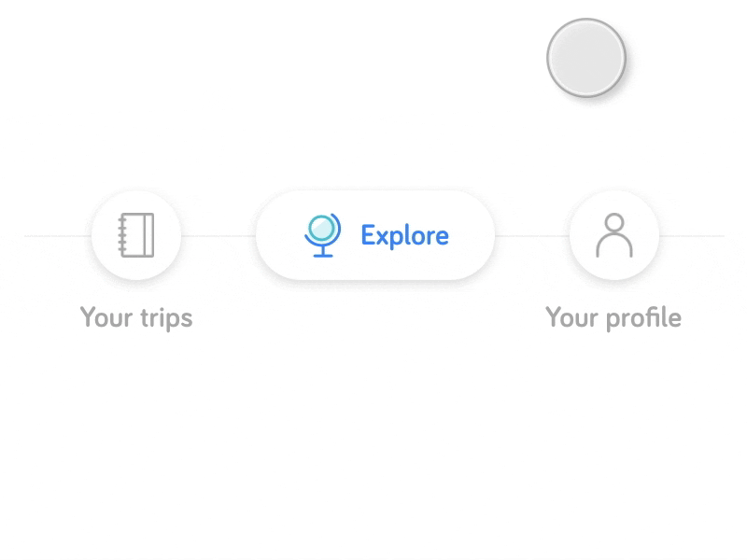Open saved trips from the navigation bar
This screenshot has width=747, height=560.
coord(136,235)
